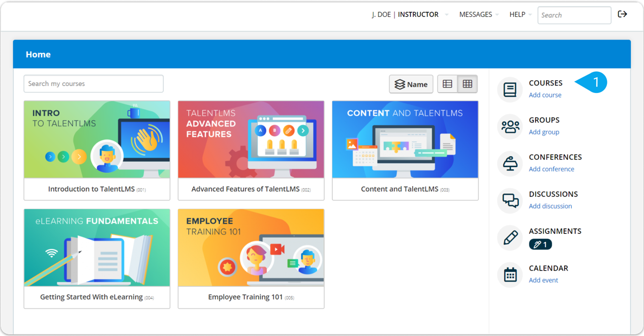The image size is (644, 336).
Task: Click the Add discussion link
Action: tap(550, 206)
